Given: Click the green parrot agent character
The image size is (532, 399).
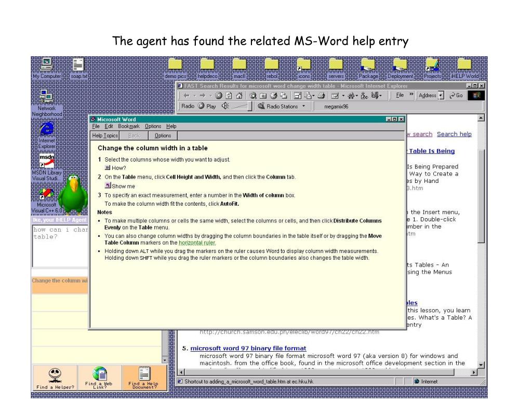Looking at the screenshot, I should 73,194.
